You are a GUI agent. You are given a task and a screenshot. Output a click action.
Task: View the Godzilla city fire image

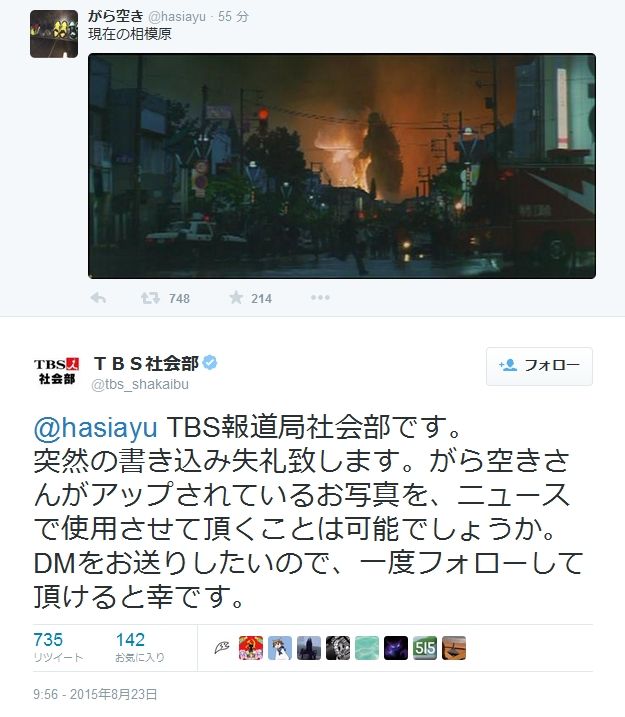[x=342, y=166]
